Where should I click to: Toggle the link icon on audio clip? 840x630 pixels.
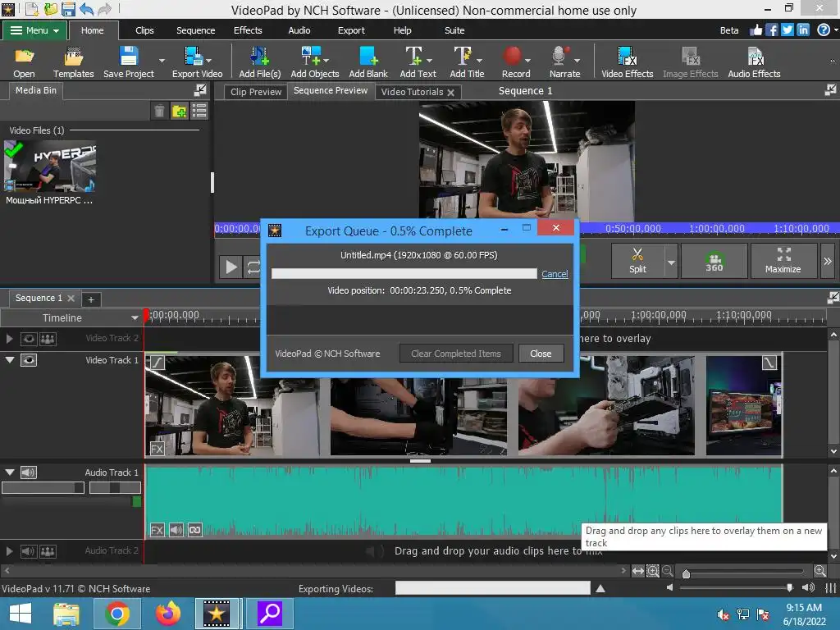(x=195, y=531)
